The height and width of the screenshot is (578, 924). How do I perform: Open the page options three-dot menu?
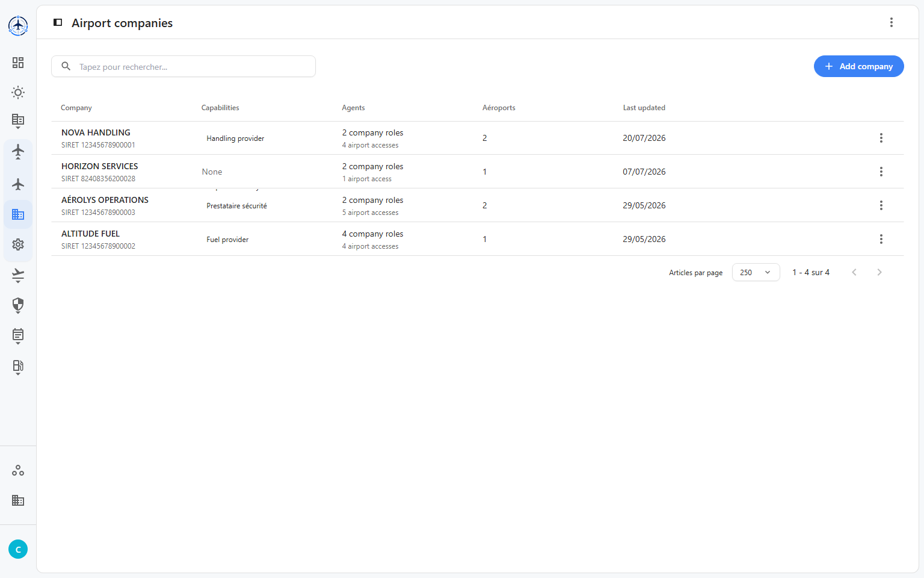coord(892,22)
